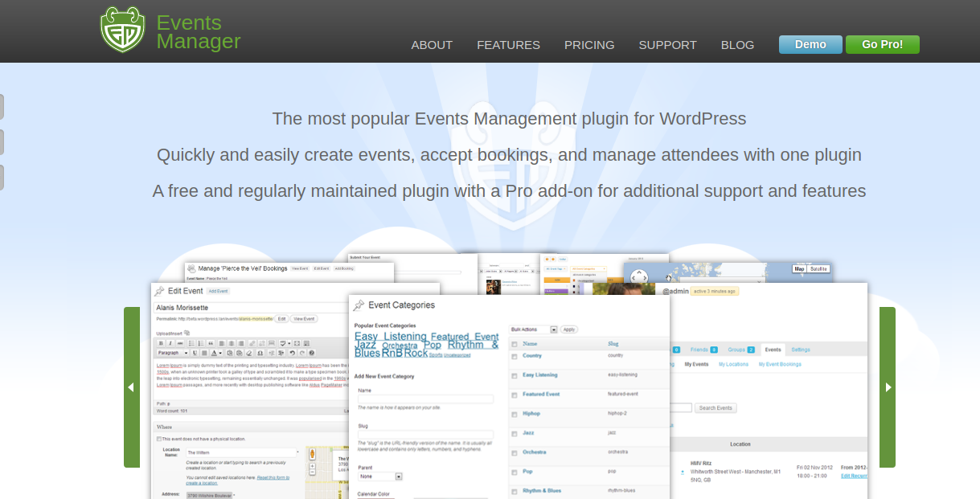Click the blue Demo button
Screen dimensions: 980x499
point(810,44)
